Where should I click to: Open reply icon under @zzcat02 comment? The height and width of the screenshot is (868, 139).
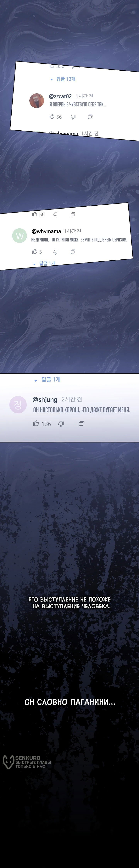90,117
